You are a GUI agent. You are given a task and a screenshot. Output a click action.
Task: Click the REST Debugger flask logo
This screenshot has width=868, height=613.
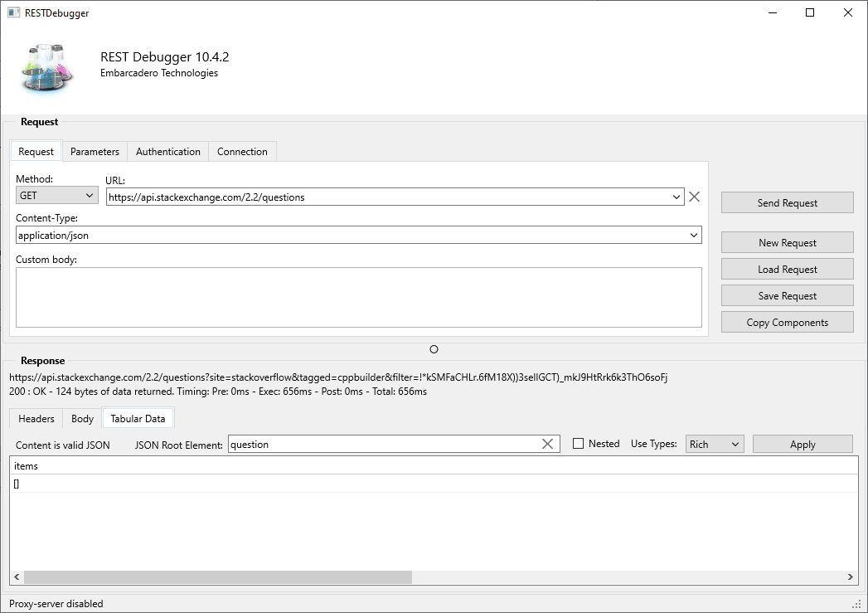(46, 68)
